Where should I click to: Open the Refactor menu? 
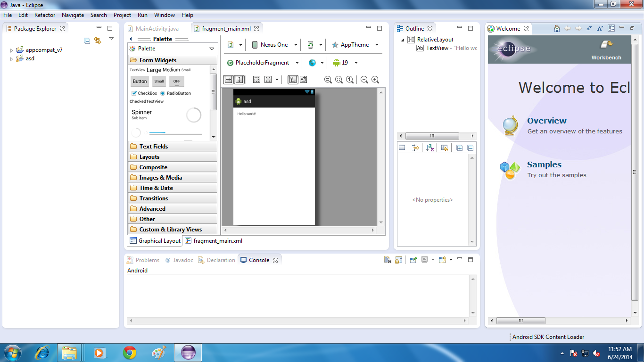pos(45,15)
